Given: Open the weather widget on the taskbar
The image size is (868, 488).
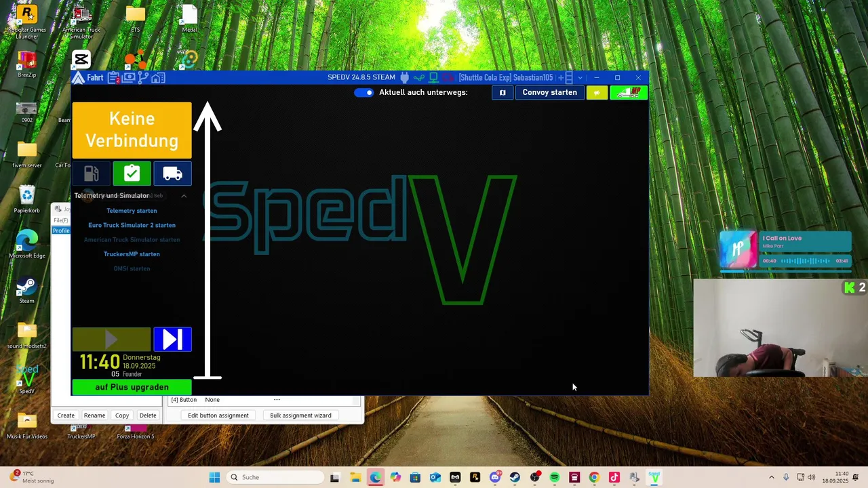Looking at the screenshot, I should 33,477.
